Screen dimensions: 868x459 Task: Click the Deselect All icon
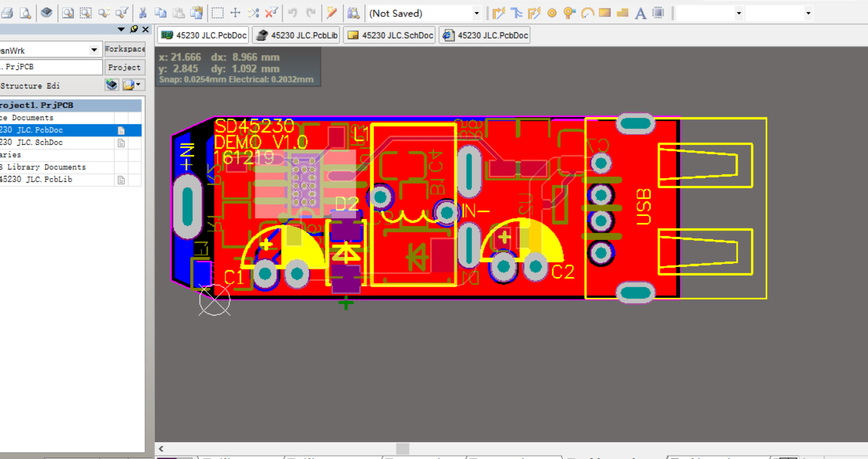click(254, 13)
